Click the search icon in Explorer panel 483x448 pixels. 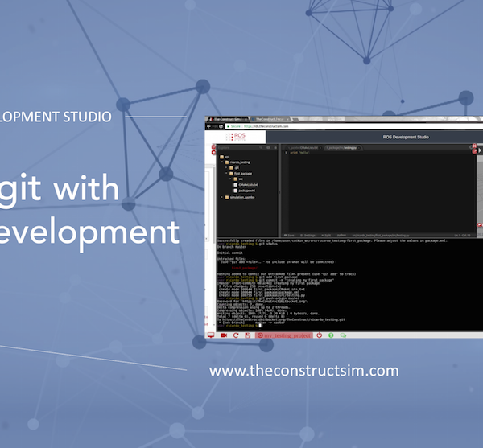pos(261,148)
